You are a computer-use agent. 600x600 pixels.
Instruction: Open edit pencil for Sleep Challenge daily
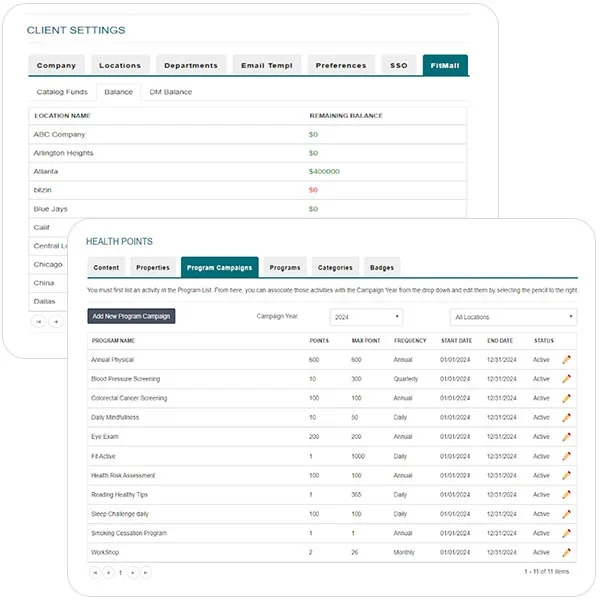[566, 514]
